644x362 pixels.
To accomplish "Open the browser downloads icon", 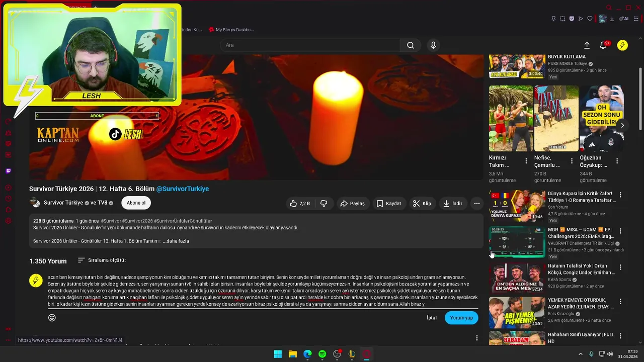I will (612, 19).
